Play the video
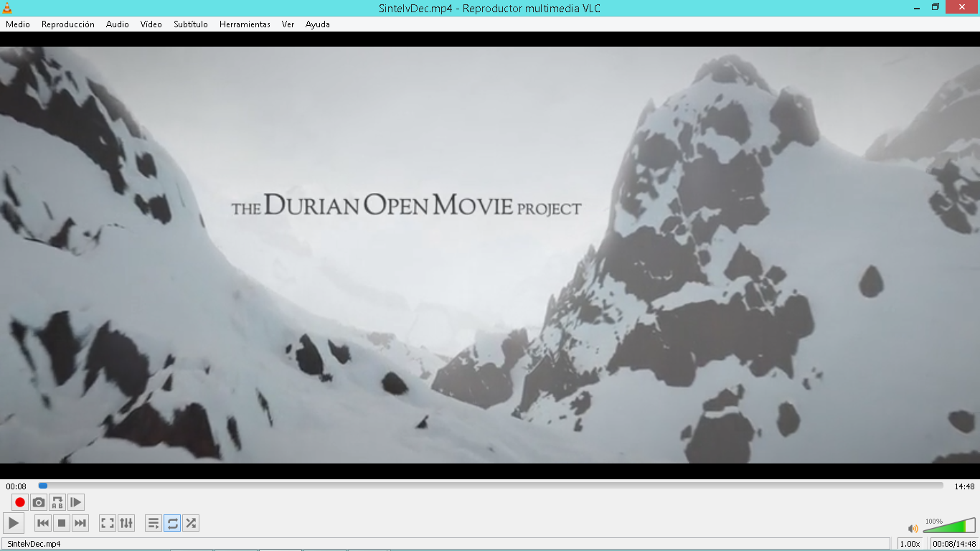This screenshot has height=551, width=980. point(14,523)
